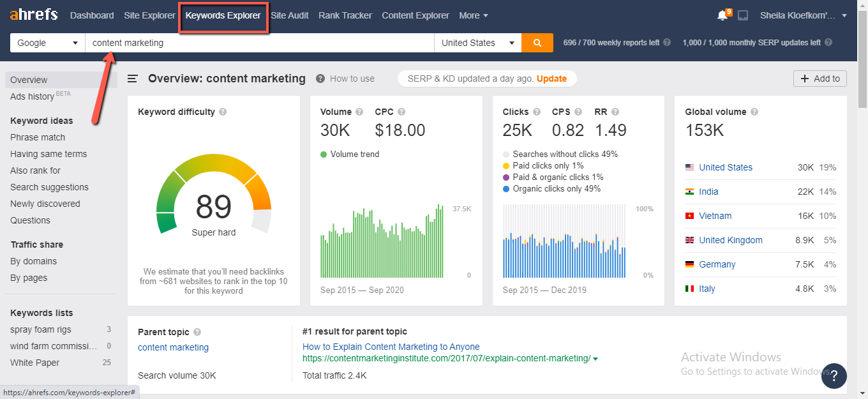The width and height of the screenshot is (868, 399).
Task: Go to Dashboard
Action: click(92, 15)
